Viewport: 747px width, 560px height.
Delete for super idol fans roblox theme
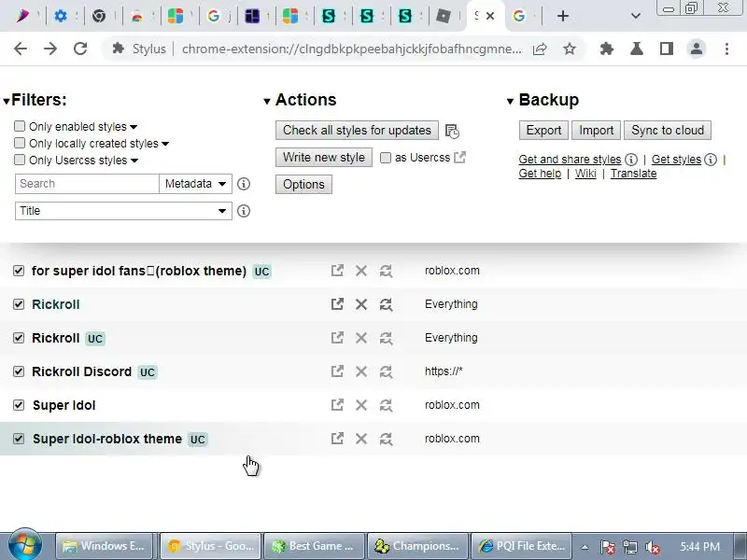(x=361, y=271)
